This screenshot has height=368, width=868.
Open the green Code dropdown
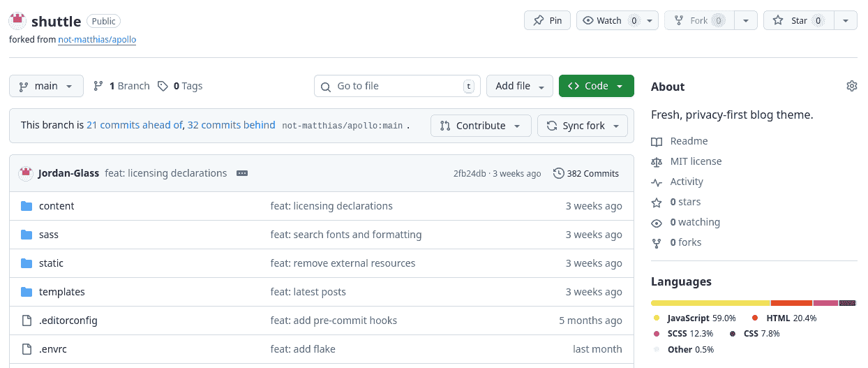tap(597, 86)
